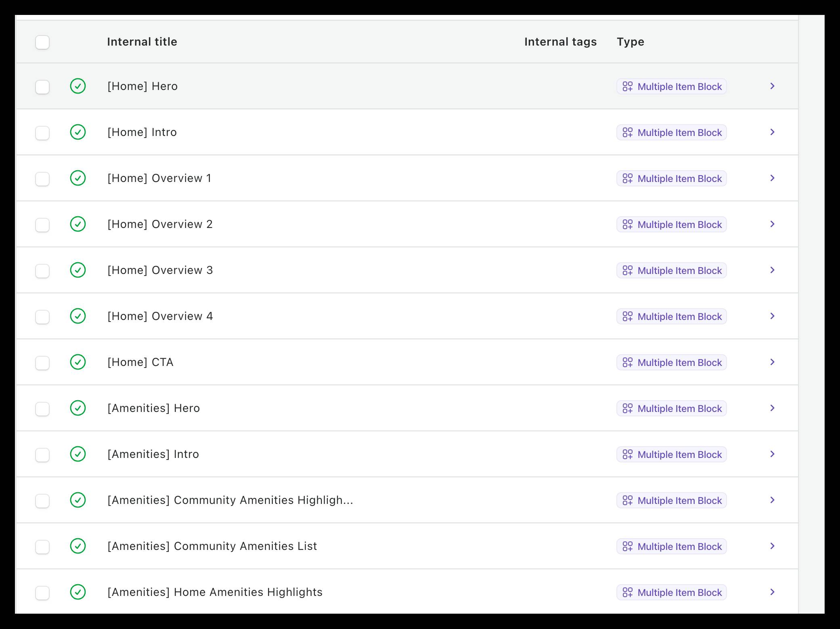Click the Type column header
This screenshot has width=840, height=629.
coord(631,42)
